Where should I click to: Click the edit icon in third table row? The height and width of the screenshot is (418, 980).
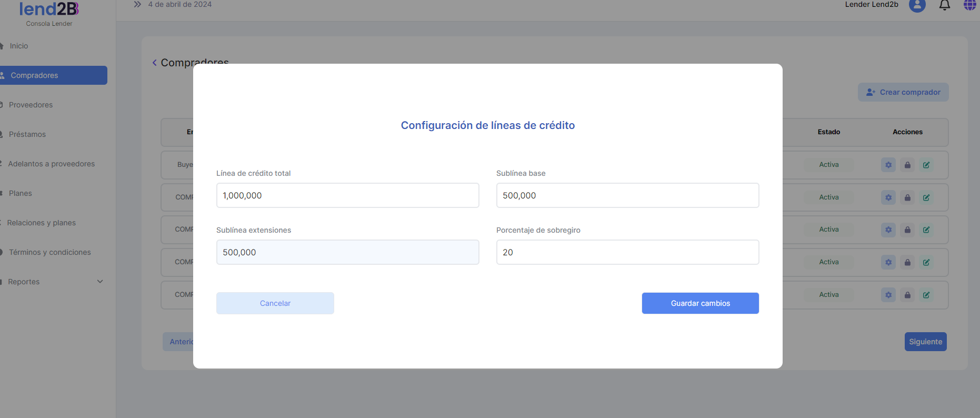(926, 230)
